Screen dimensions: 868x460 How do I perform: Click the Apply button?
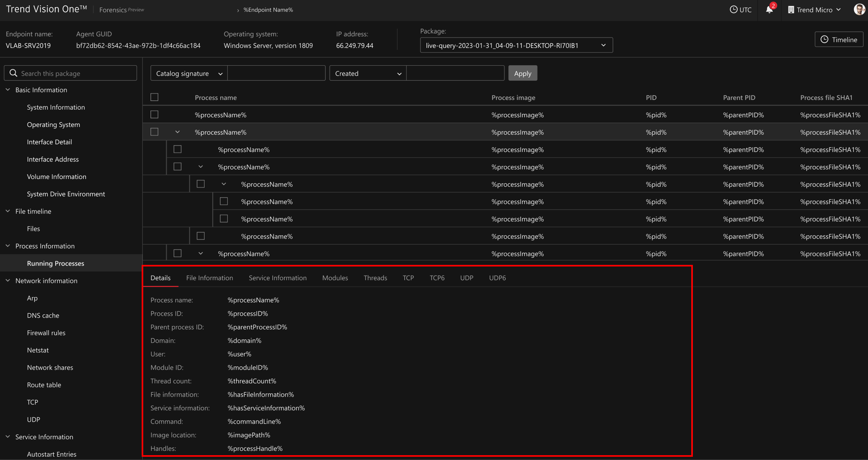point(523,73)
